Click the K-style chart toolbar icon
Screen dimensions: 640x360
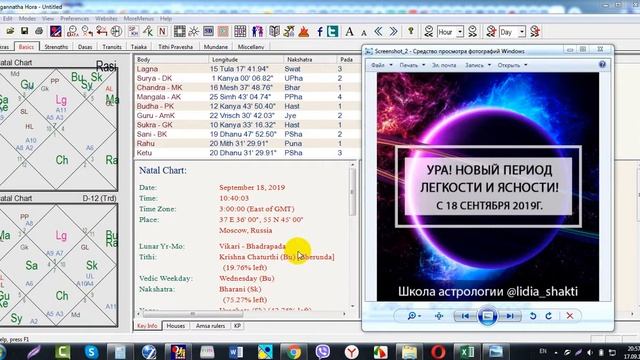pyautogui.click(x=148, y=31)
